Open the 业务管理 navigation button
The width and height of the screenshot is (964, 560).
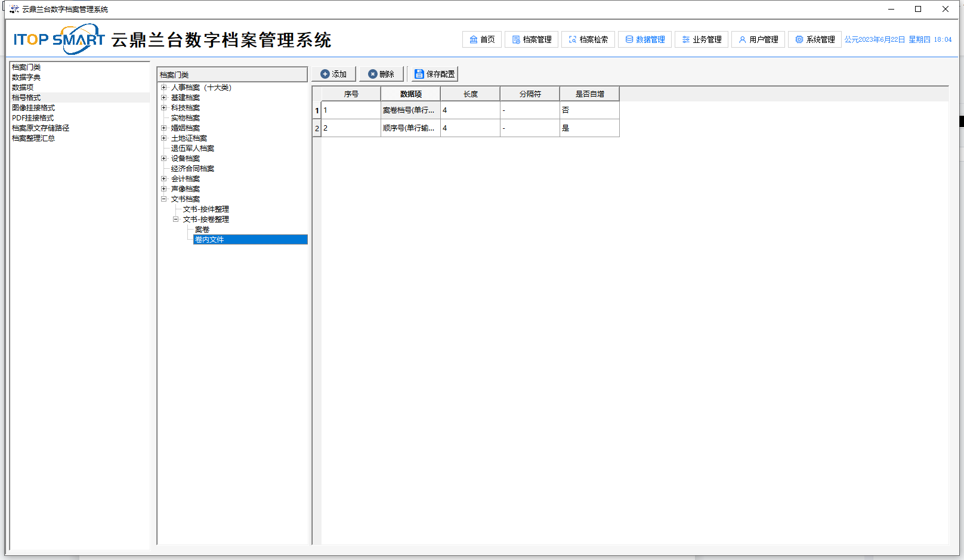tap(702, 39)
